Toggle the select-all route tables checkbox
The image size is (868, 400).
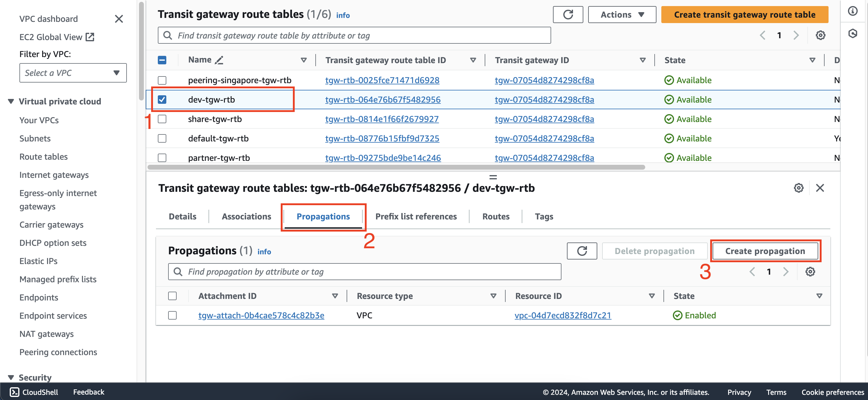[162, 60]
